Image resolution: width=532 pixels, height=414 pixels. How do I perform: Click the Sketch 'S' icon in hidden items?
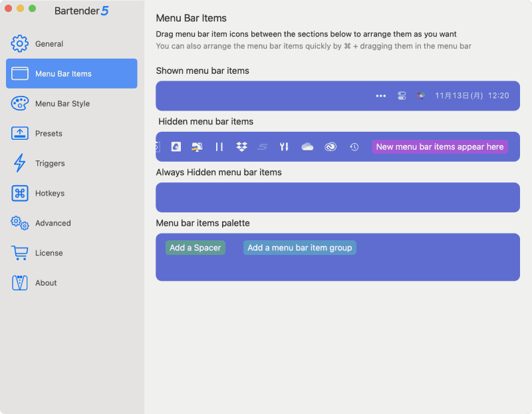[x=263, y=146]
